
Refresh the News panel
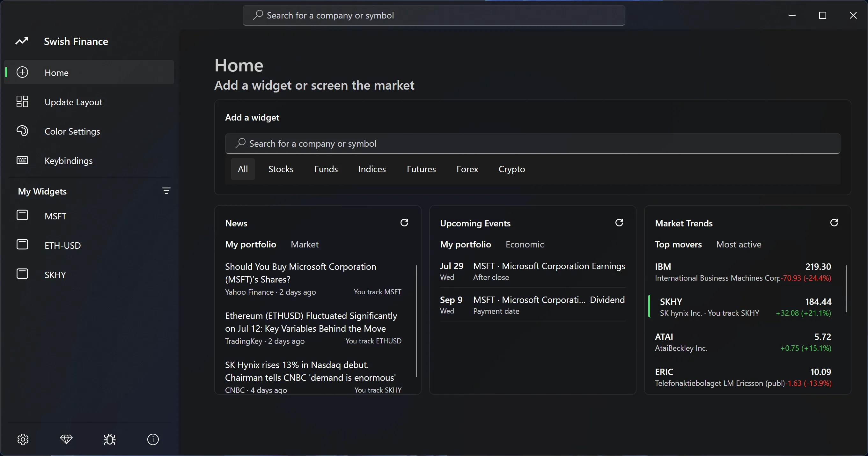coord(404,223)
